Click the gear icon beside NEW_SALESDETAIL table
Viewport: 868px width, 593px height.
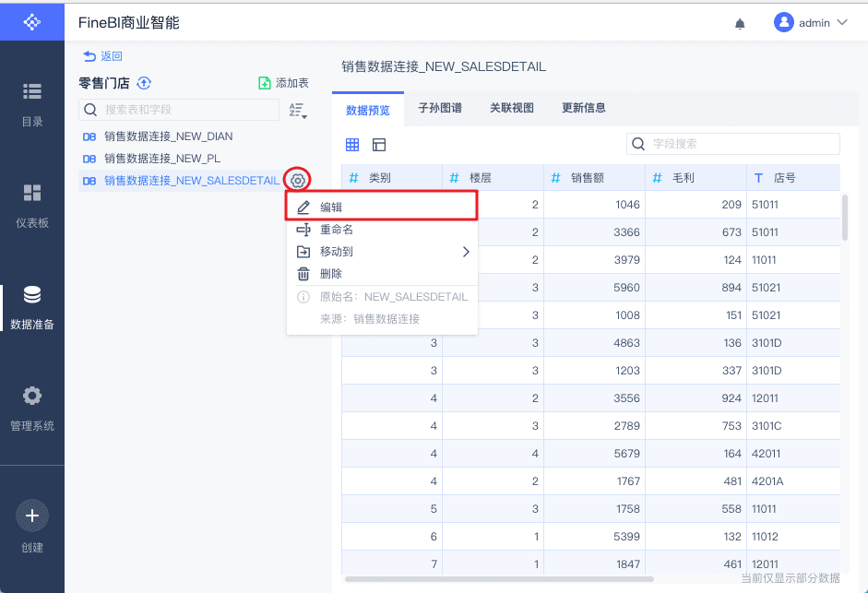pyautogui.click(x=298, y=181)
